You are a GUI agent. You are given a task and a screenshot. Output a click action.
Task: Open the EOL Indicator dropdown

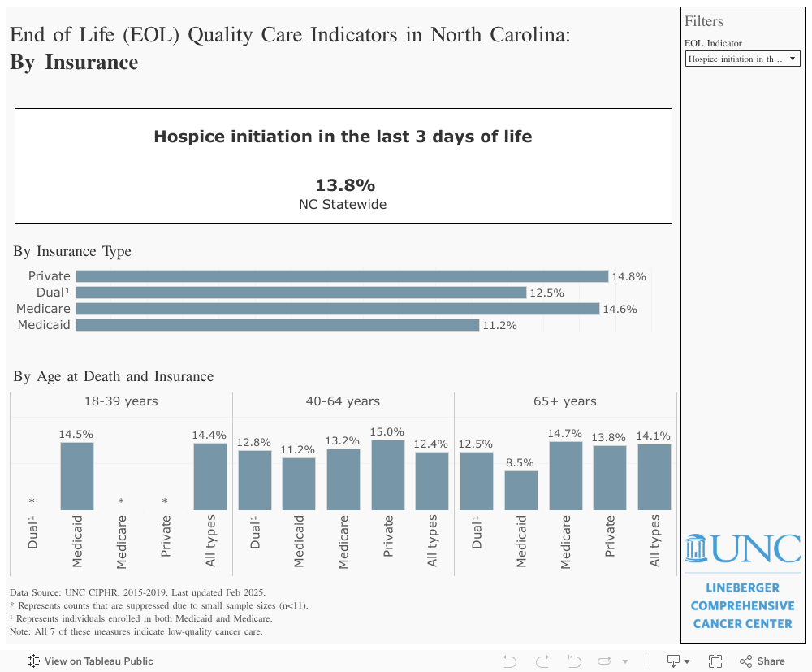pyautogui.click(x=742, y=59)
